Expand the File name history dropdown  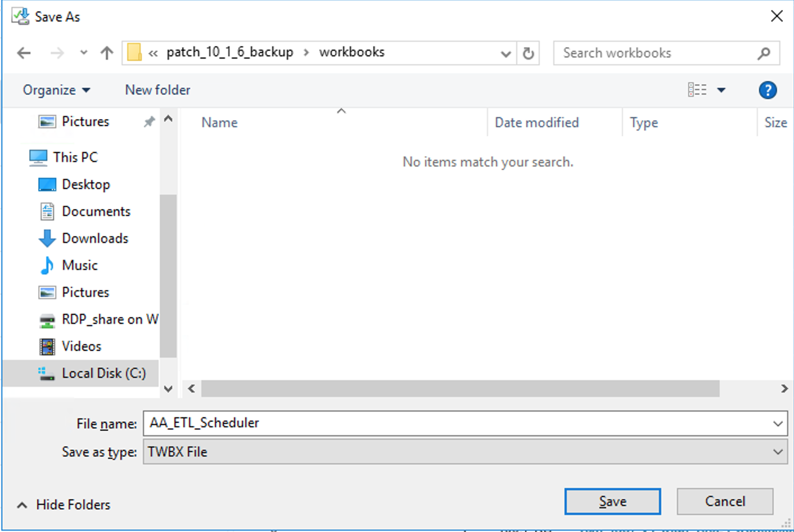click(x=778, y=423)
